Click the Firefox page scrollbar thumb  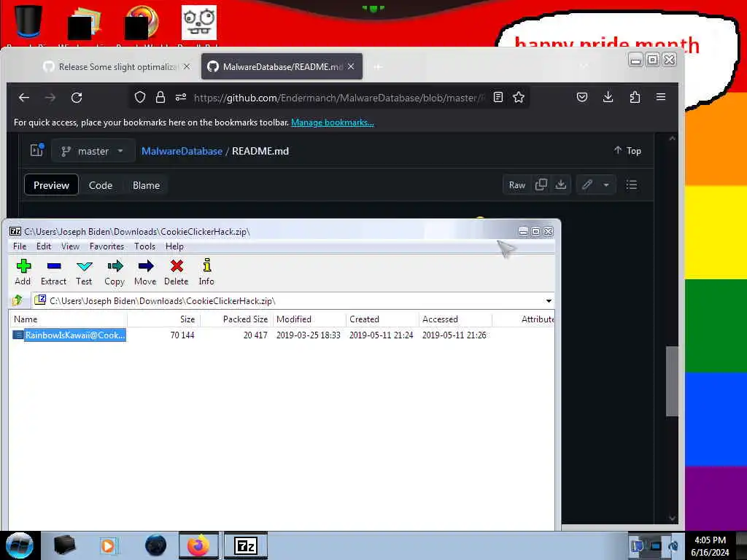click(672, 381)
